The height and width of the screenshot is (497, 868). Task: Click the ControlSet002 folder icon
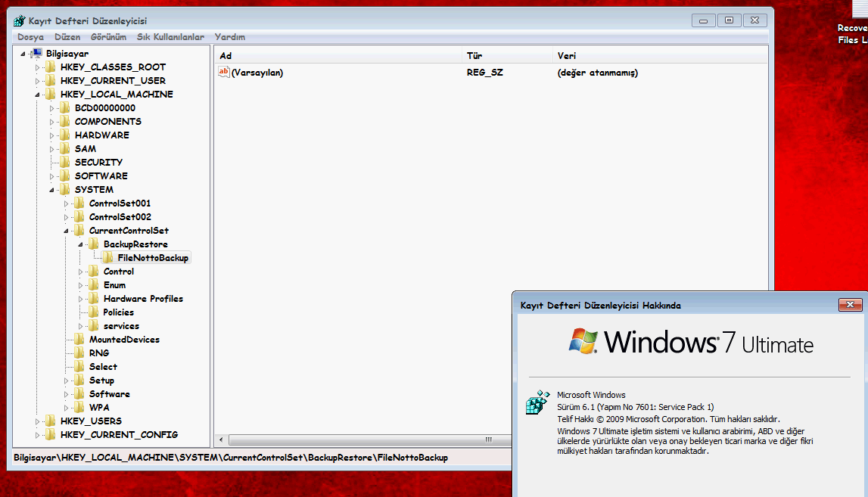79,216
